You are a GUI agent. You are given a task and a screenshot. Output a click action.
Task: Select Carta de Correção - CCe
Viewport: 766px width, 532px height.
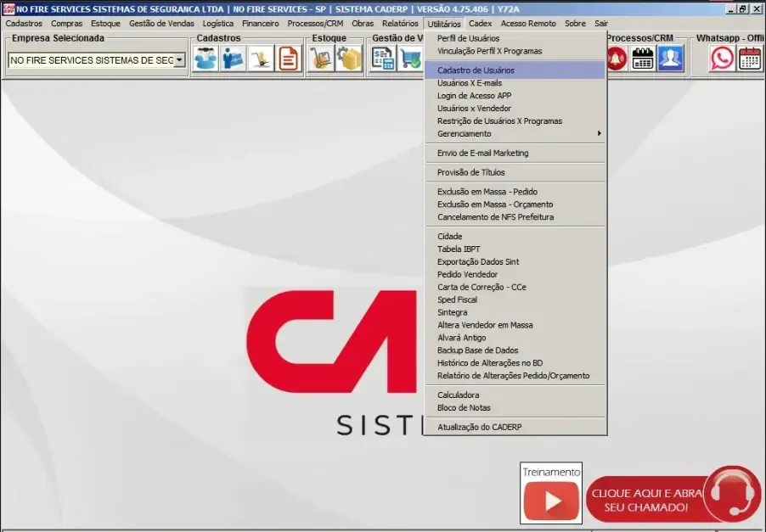coord(515,287)
